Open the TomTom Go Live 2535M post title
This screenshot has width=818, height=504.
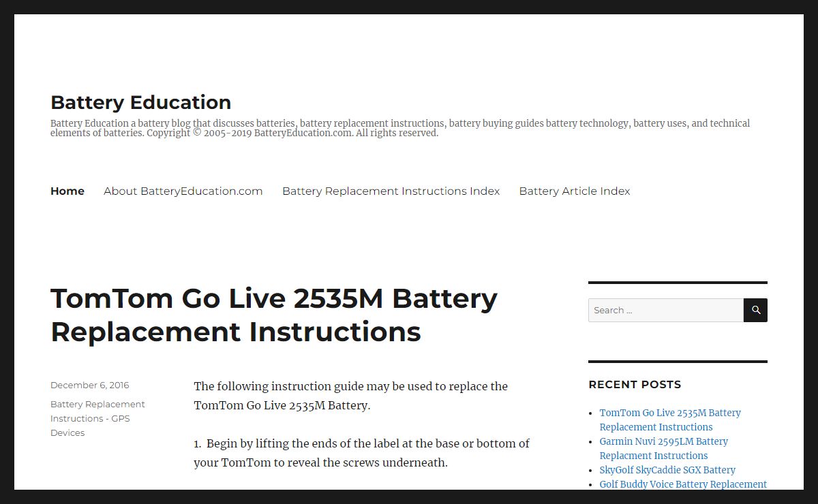click(274, 315)
